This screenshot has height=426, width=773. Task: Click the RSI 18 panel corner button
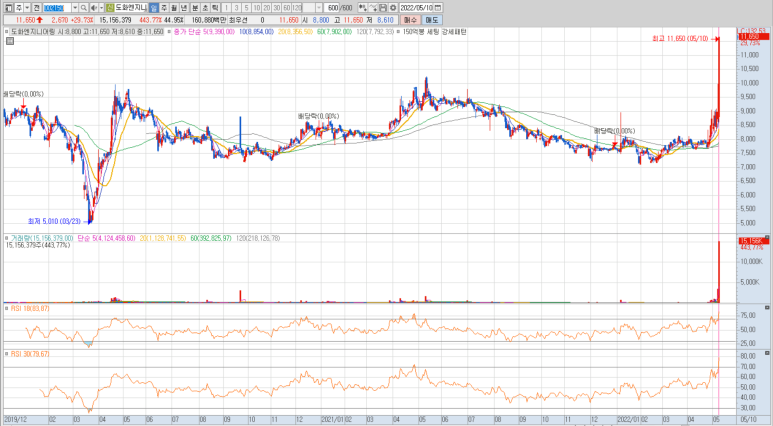[767, 308]
